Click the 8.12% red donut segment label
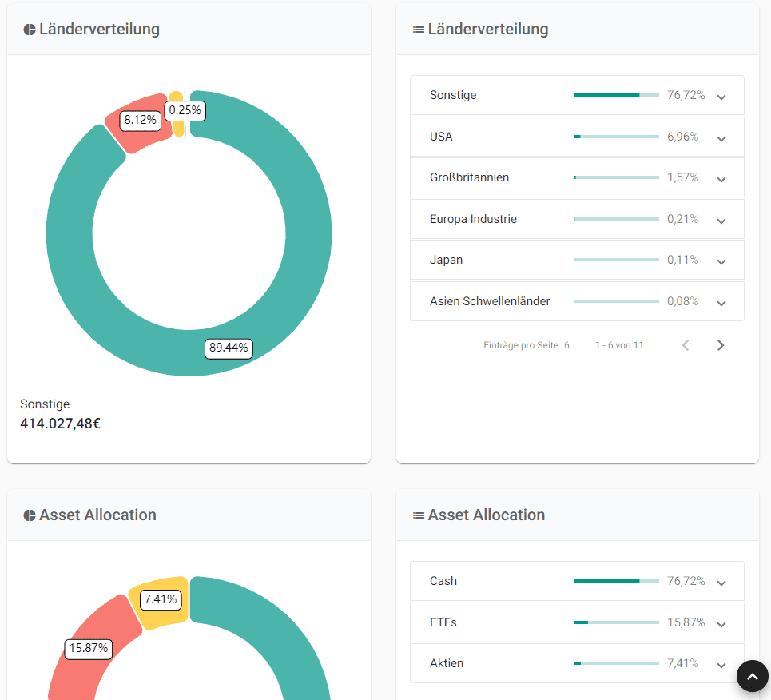This screenshot has width=771, height=700. [x=140, y=121]
